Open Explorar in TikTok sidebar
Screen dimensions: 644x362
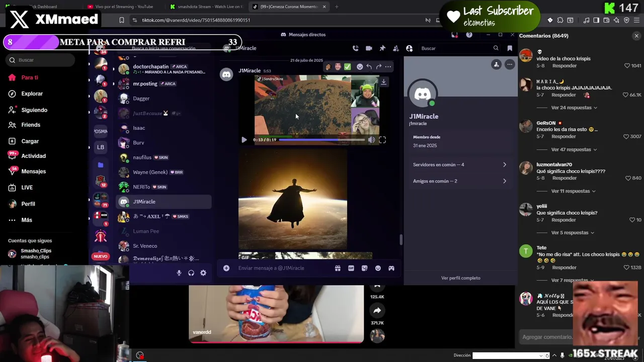pyautogui.click(x=32, y=94)
